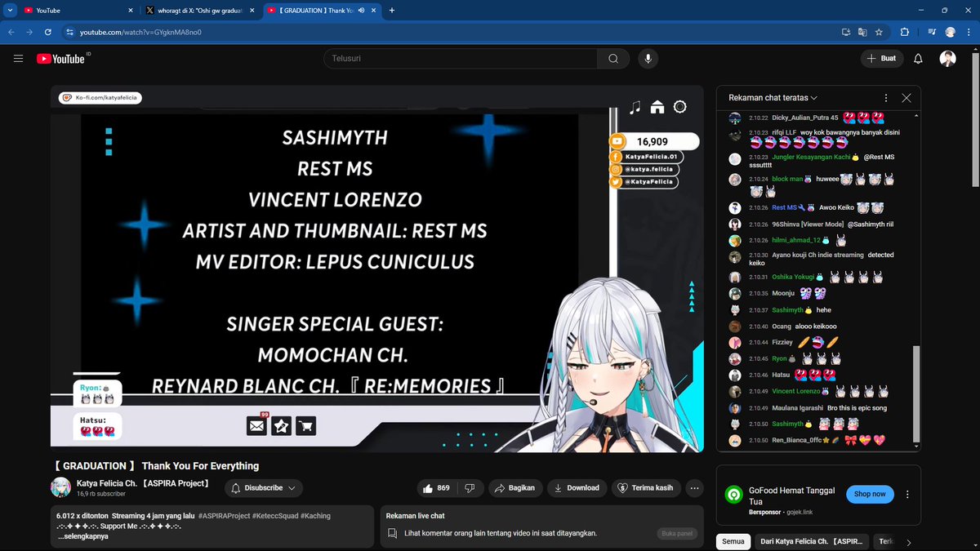
Task: Click chat author Rest MS
Action: pos(784,207)
